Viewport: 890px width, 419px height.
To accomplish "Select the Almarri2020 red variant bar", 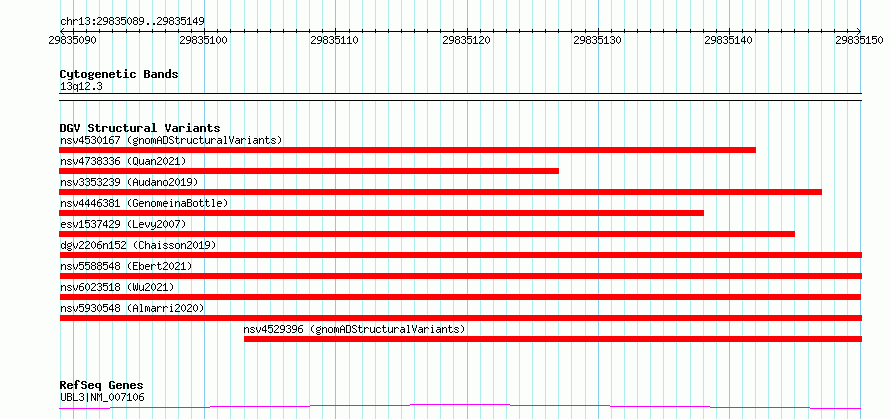I will pyautogui.click(x=460, y=318).
